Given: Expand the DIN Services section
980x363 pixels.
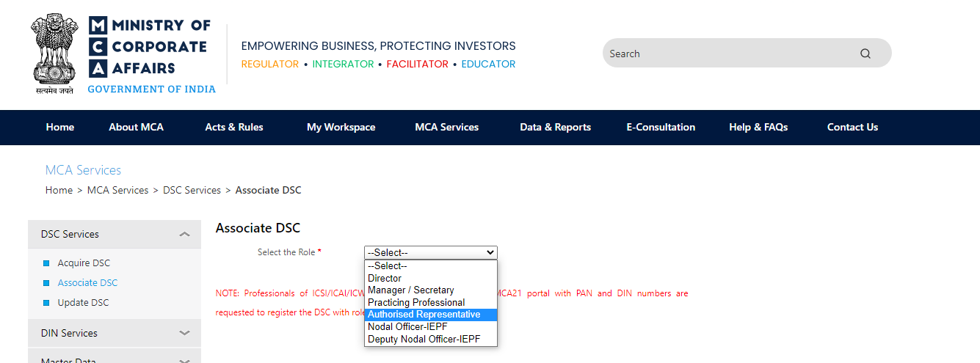Looking at the screenshot, I should tap(115, 333).
